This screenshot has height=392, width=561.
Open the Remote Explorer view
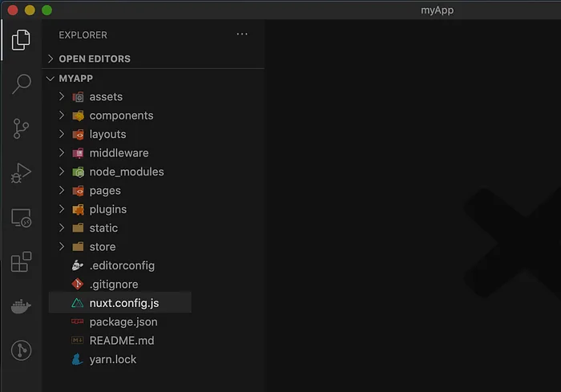(x=22, y=218)
